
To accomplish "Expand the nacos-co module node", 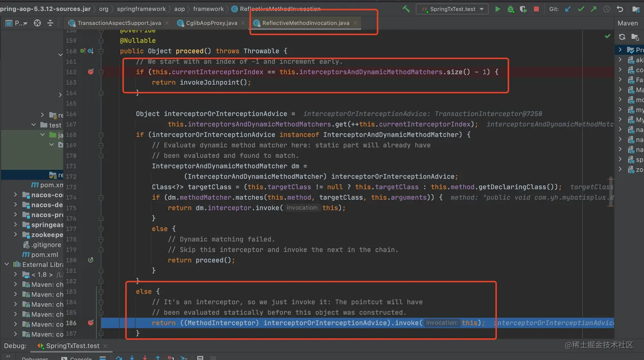I will pos(16,195).
